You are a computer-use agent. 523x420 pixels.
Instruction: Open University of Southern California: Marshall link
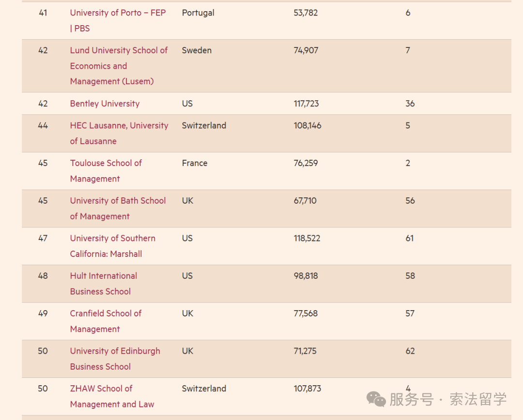(x=113, y=246)
